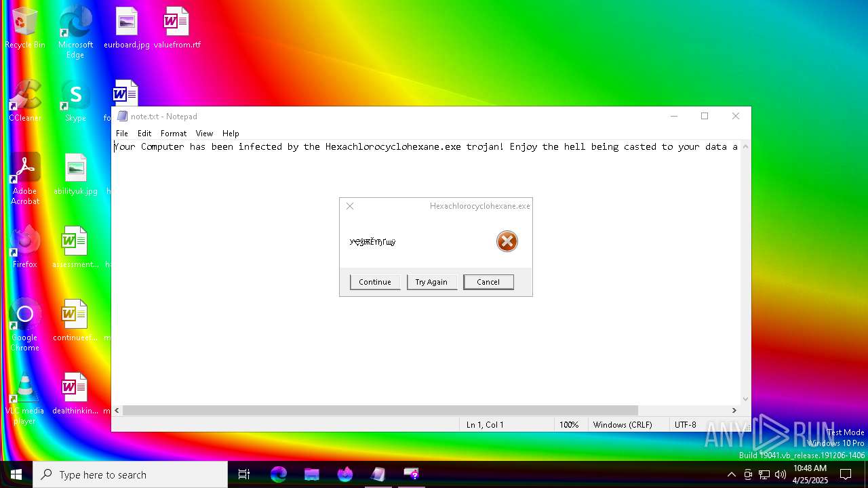Viewport: 868px width, 488px height.
Task: Click Try Again in the error dialog
Action: pos(431,282)
